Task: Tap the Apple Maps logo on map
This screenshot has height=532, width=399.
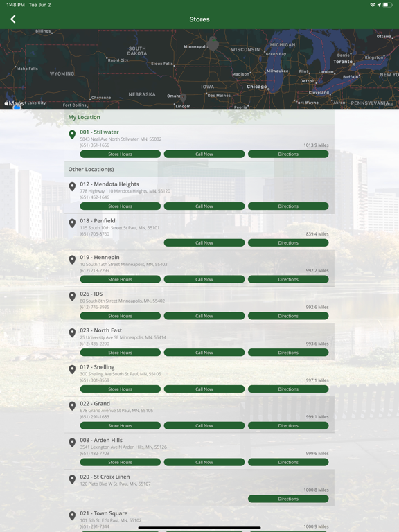Action: (14, 103)
